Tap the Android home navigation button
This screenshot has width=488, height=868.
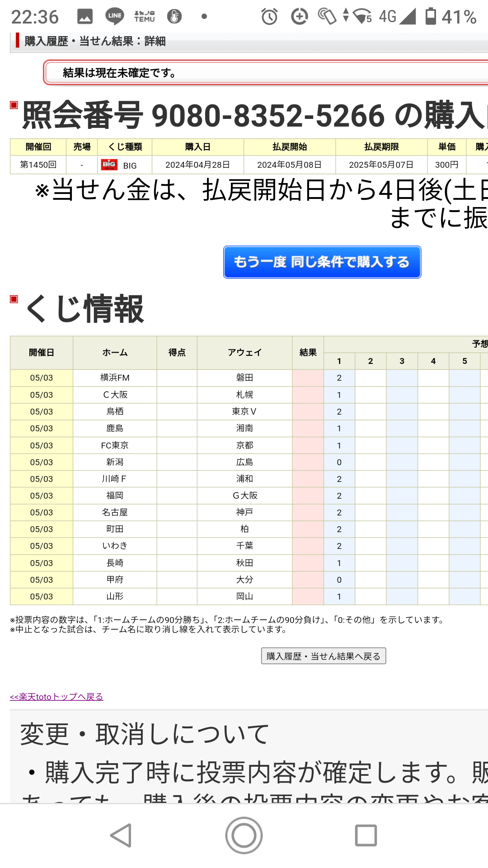click(x=244, y=835)
